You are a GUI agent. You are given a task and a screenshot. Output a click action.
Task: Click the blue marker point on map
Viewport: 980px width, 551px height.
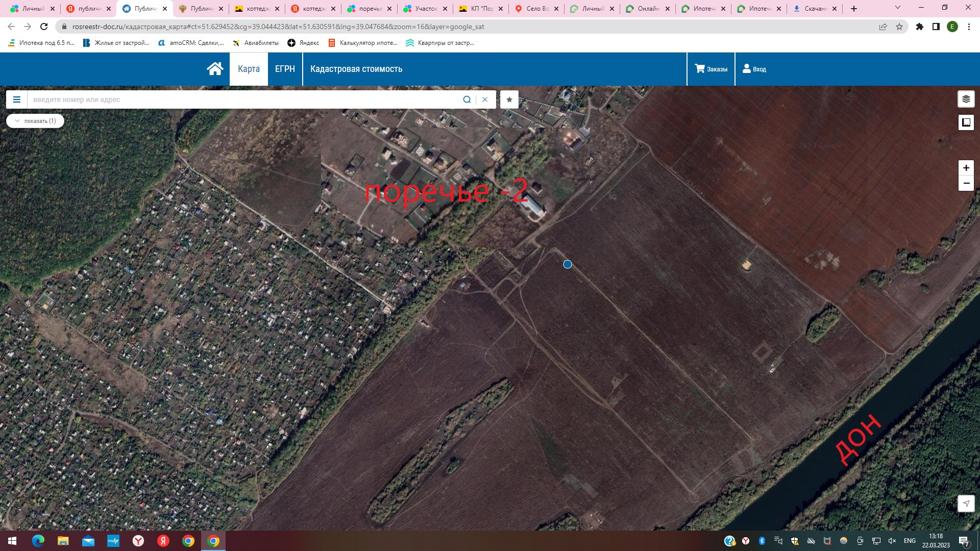567,264
